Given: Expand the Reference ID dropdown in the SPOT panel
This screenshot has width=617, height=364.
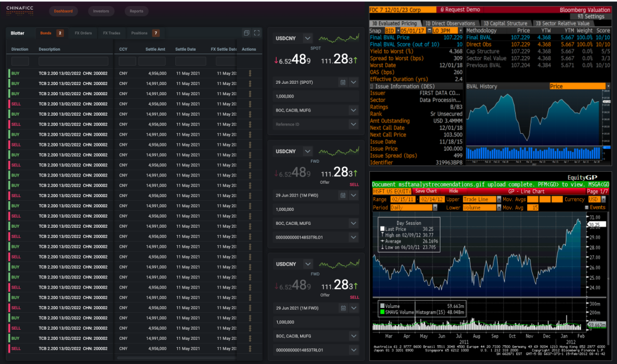Looking at the screenshot, I should [353, 124].
